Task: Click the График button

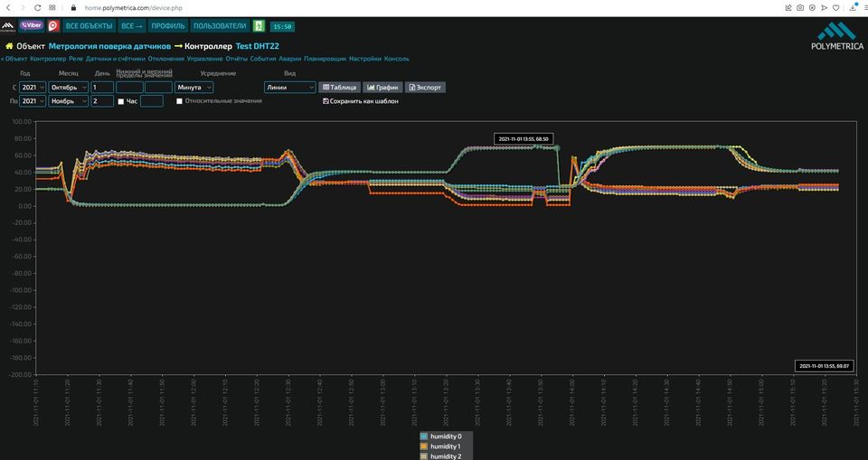Action: [x=382, y=88]
